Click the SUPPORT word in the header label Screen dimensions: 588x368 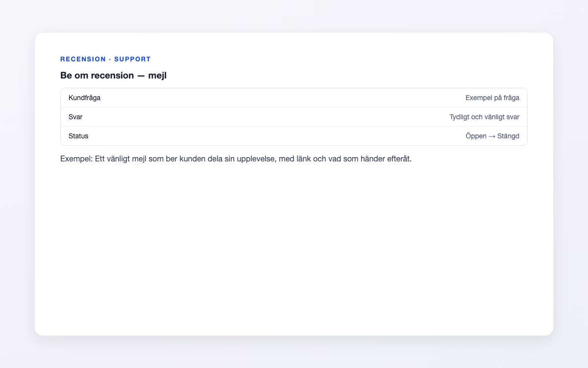(132, 59)
